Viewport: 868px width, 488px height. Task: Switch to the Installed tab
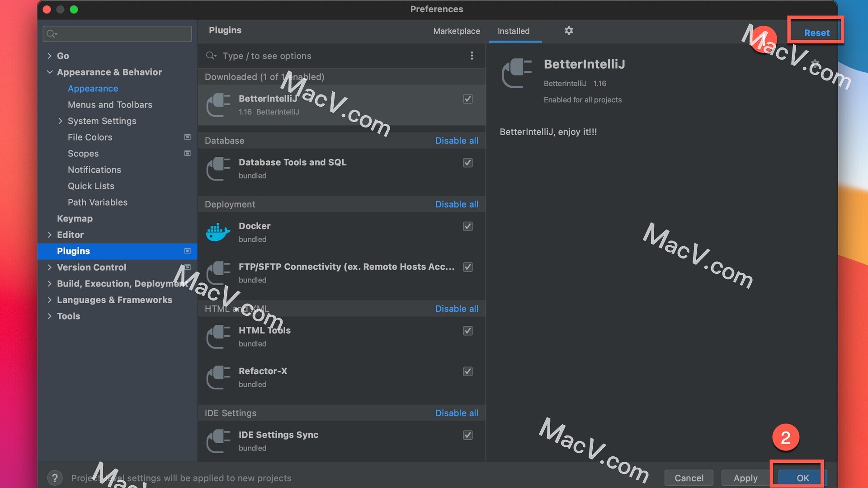coord(514,31)
